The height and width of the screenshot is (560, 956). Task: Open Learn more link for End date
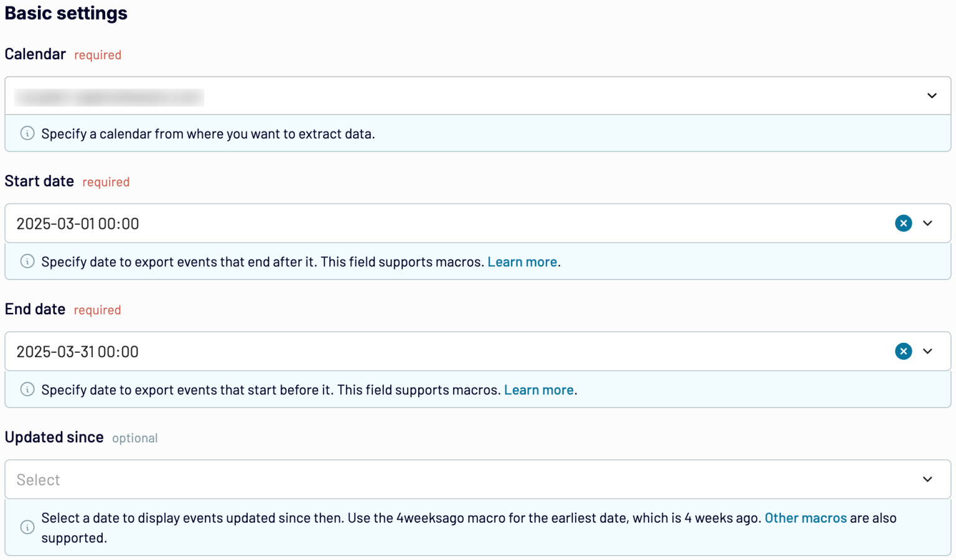click(538, 390)
